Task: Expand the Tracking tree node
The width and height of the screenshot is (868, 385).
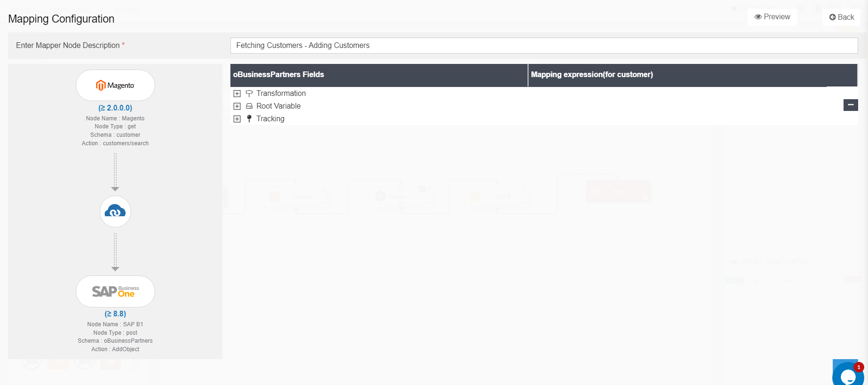Action: click(x=237, y=119)
